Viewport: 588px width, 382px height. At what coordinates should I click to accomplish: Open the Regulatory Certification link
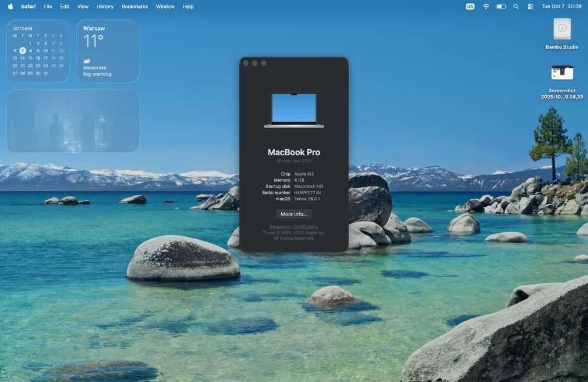(293, 227)
